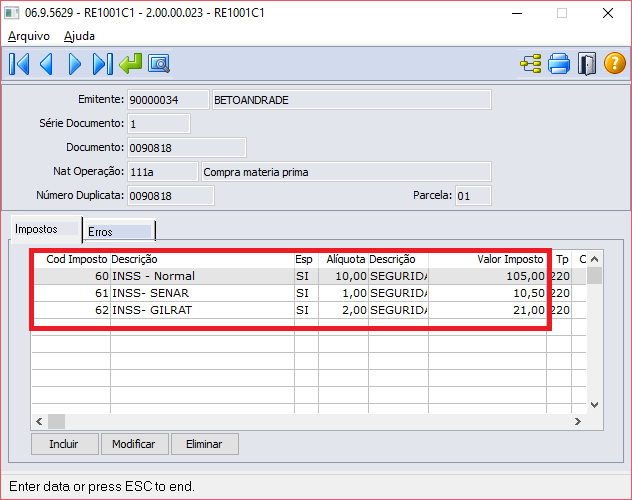Viewport: 632px width, 500px height.
Task: Select the INSS- SENAR row
Action: tap(309, 293)
